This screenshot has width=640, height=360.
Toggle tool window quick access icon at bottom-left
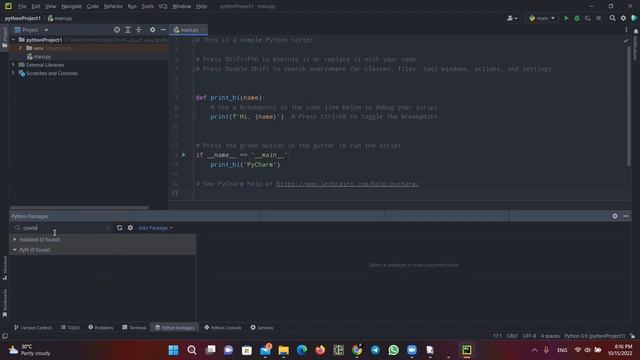coord(5,336)
